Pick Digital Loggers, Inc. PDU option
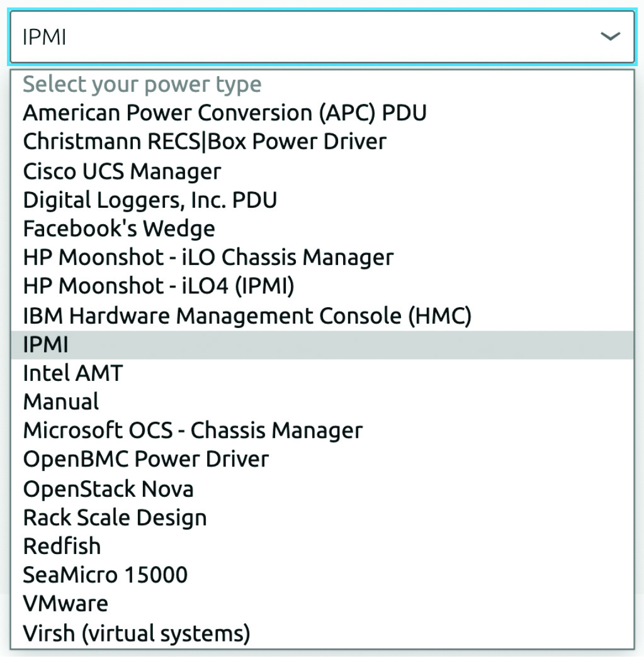 pos(150,200)
